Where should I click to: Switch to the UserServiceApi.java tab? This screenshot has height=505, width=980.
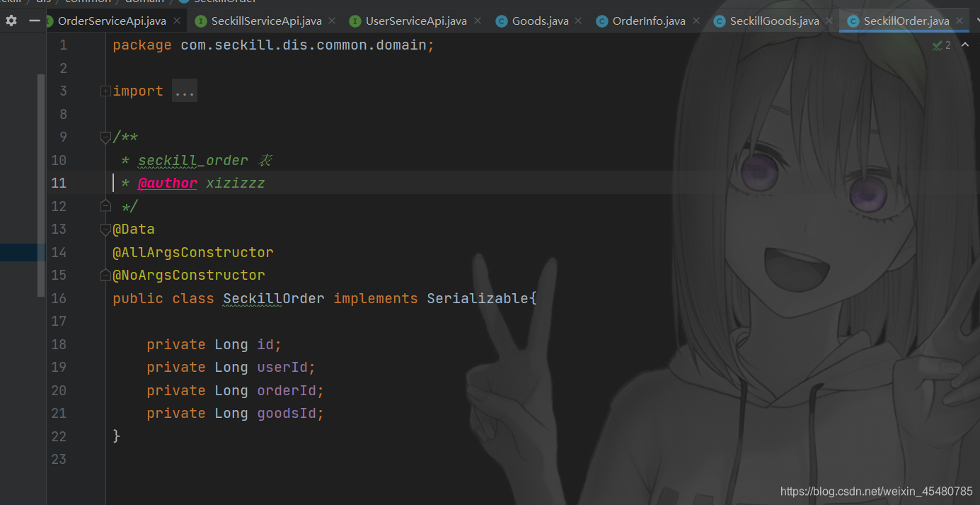pyautogui.click(x=416, y=21)
